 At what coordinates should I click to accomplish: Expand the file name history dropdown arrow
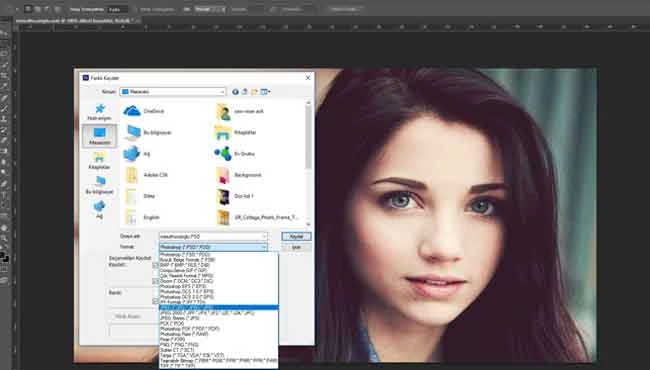(264, 237)
